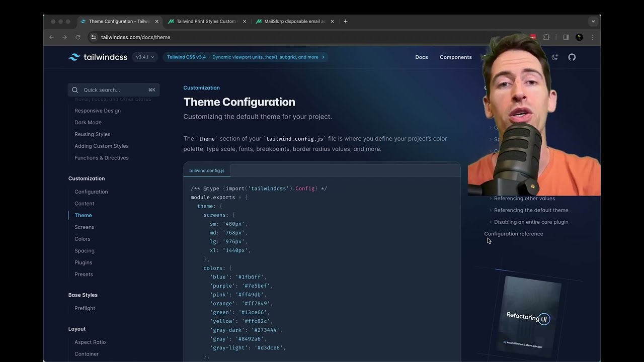Jump to Configuration reference in the outline
This screenshot has height=362, width=644.
[x=514, y=234]
